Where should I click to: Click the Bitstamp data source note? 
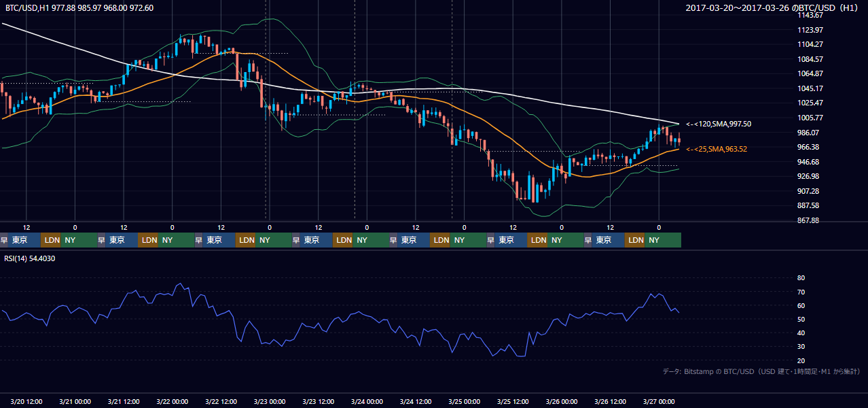point(762,371)
